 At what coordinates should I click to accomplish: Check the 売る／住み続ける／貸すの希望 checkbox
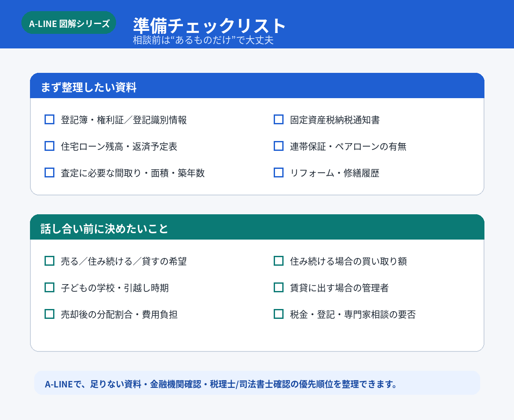coord(50,261)
